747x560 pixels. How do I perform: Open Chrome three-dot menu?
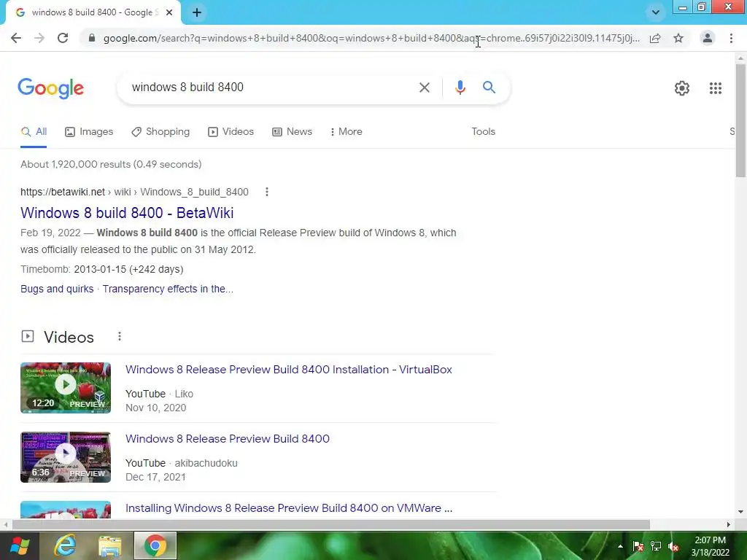point(731,38)
